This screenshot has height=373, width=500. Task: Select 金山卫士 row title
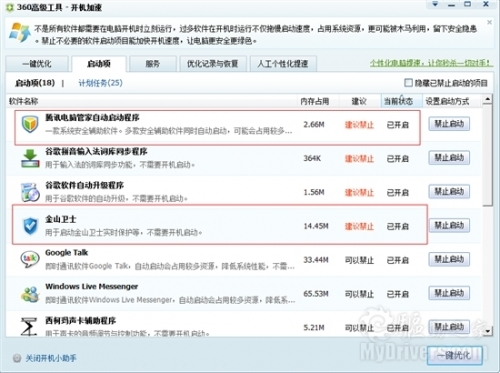[x=61, y=219]
